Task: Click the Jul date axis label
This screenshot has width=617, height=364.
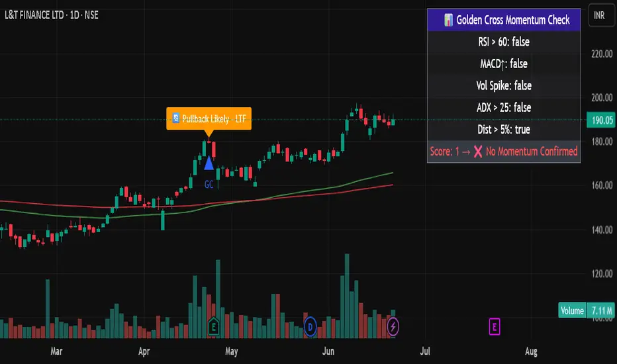Action: pyautogui.click(x=425, y=351)
